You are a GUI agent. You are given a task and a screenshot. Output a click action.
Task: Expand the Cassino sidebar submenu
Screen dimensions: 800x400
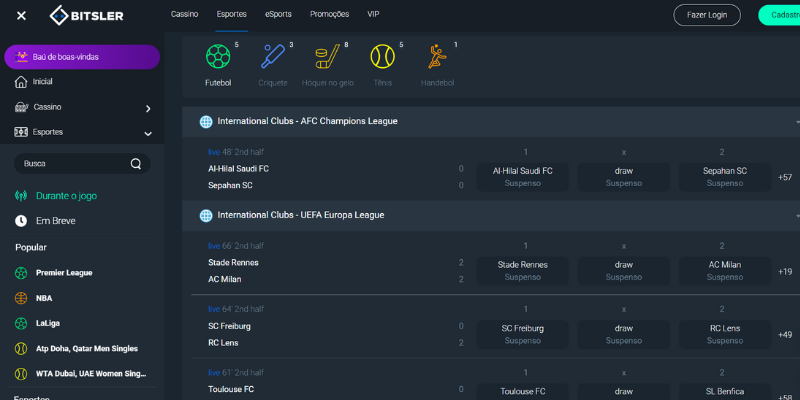pyautogui.click(x=147, y=108)
